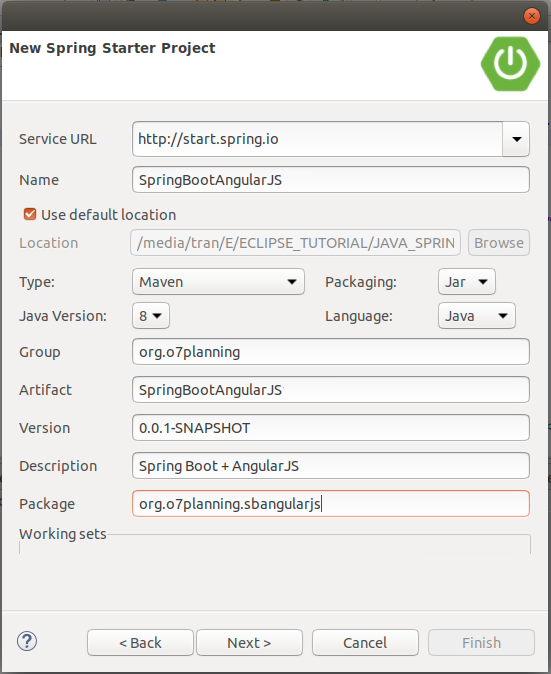The width and height of the screenshot is (551, 674).
Task: Click the Package field org.o7planning.sbangularjs
Action: point(331,503)
